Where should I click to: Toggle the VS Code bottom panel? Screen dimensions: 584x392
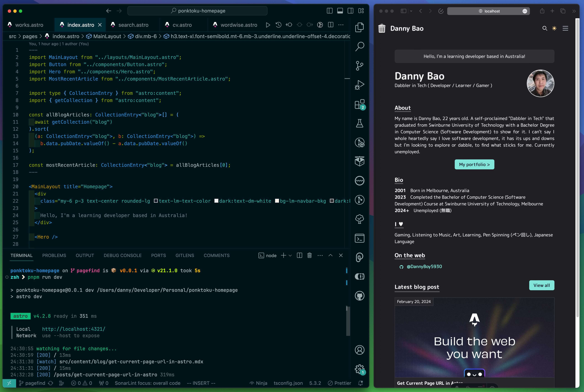click(x=340, y=11)
